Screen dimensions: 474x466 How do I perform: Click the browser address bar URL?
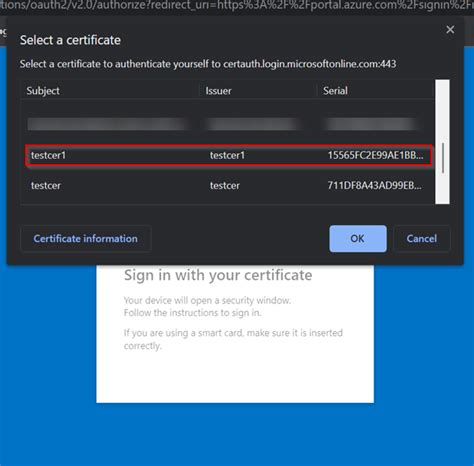237,6
